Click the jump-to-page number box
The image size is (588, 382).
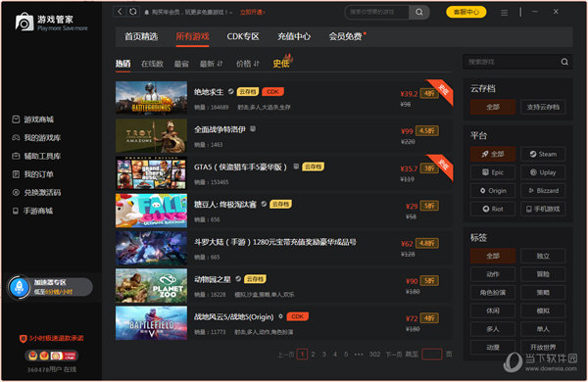point(431,355)
